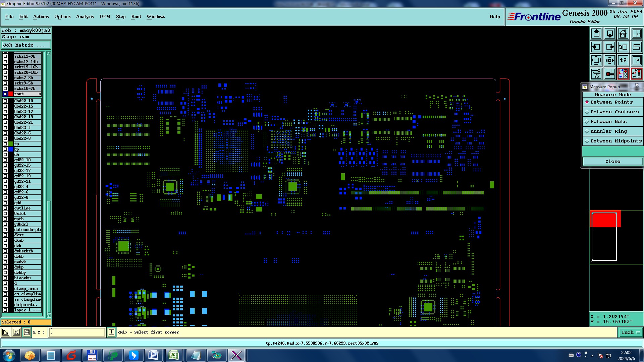The height and width of the screenshot is (362, 644).
Task: Click the previous view undo-zoom icon
Action: [623, 47]
